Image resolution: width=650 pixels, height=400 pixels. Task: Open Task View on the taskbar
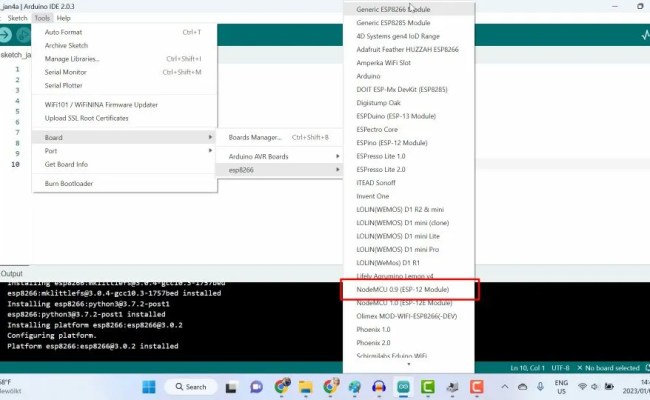coord(231,387)
